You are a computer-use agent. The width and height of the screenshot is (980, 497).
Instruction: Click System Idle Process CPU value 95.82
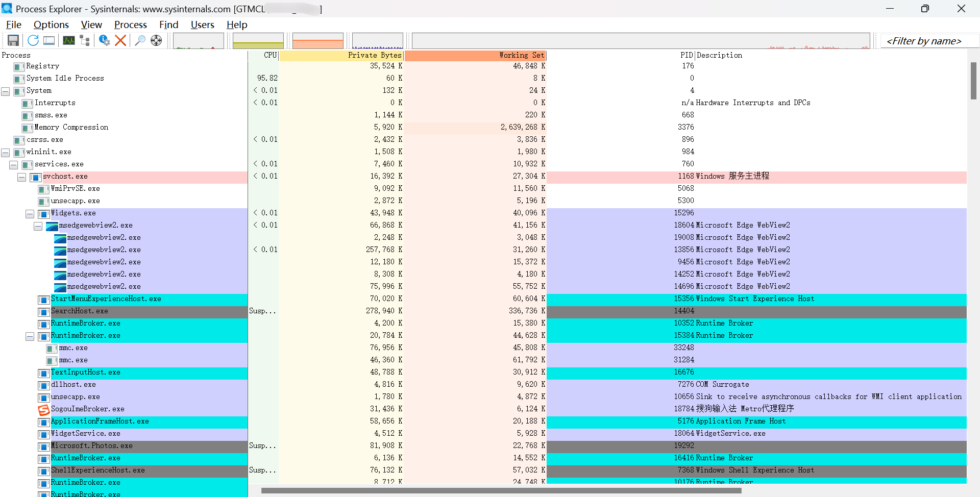(x=267, y=78)
